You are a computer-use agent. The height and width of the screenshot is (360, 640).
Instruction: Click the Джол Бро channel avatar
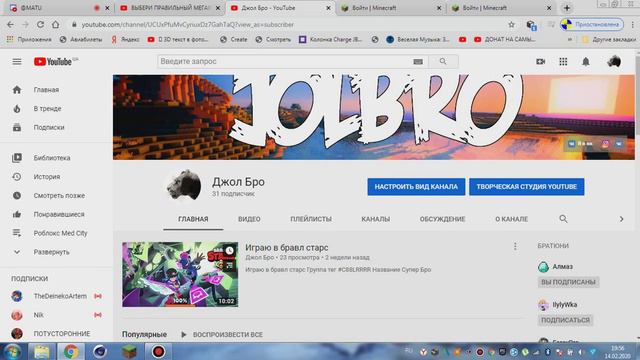tap(184, 186)
